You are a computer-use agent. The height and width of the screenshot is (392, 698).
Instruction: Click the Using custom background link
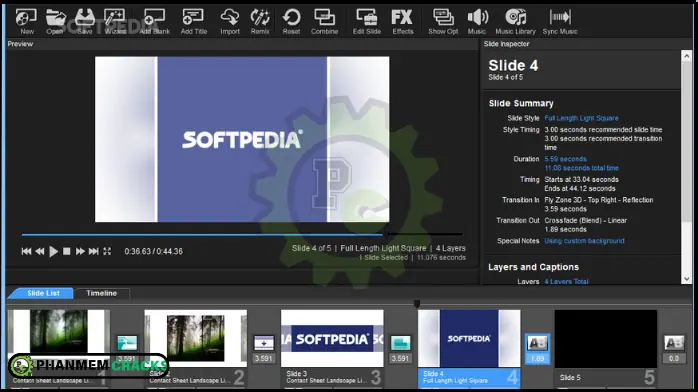pyautogui.click(x=584, y=241)
